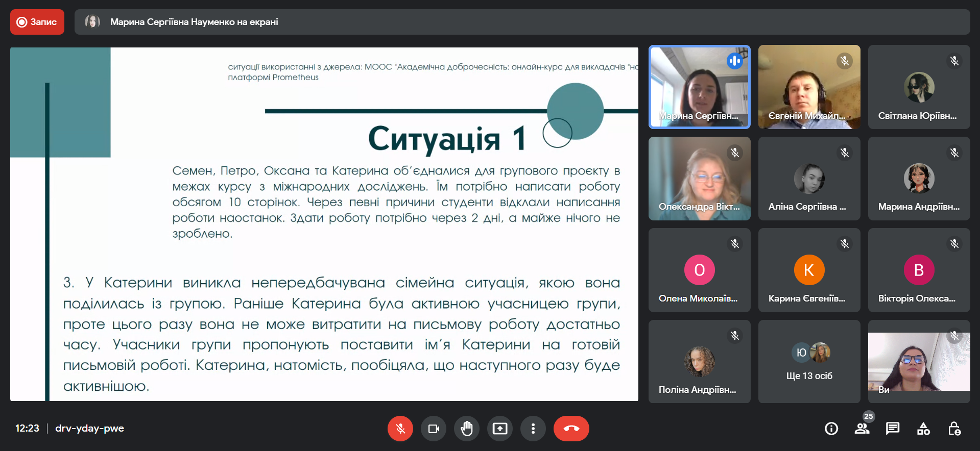Image resolution: width=980 pixels, height=451 pixels.
Task: Open the three-dot more options menu
Action: [x=533, y=429]
